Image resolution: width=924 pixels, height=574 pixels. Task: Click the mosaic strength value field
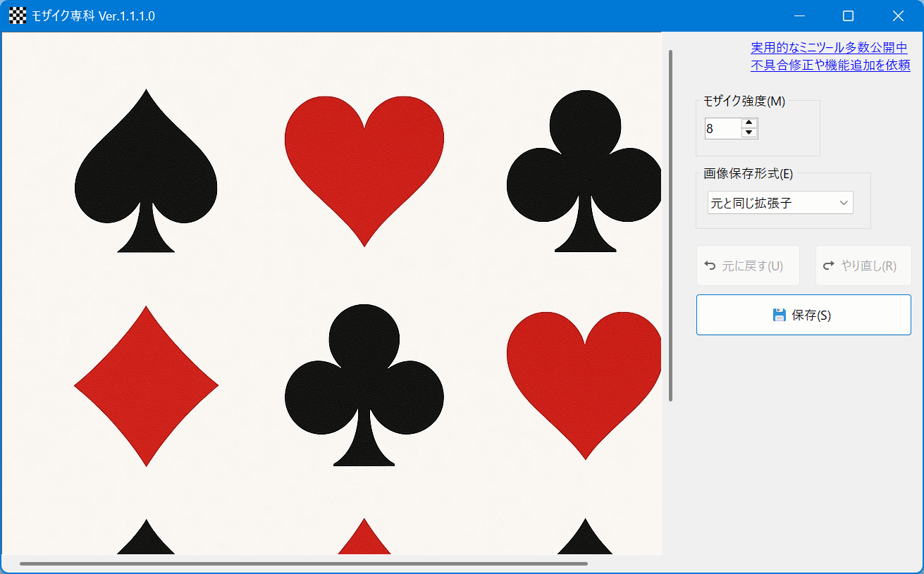[x=723, y=129]
